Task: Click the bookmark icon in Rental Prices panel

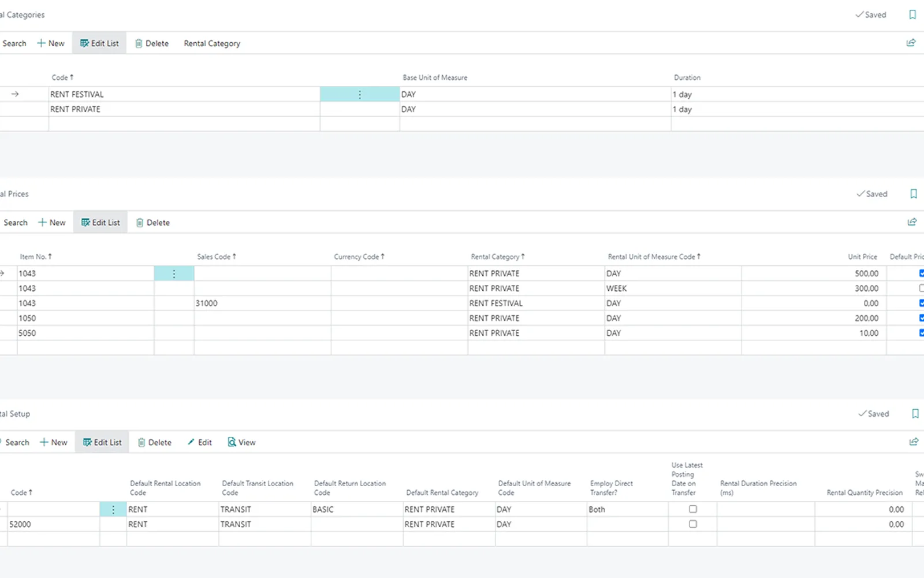Action: point(914,194)
